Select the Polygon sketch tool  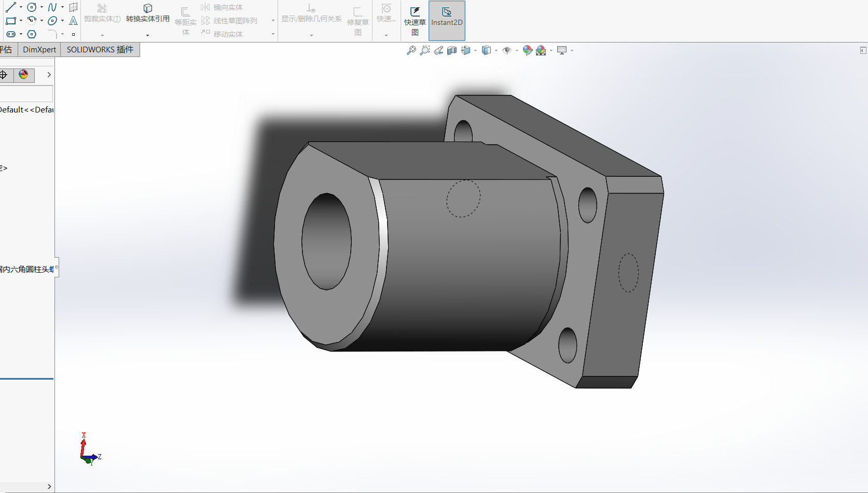pyautogui.click(x=32, y=34)
